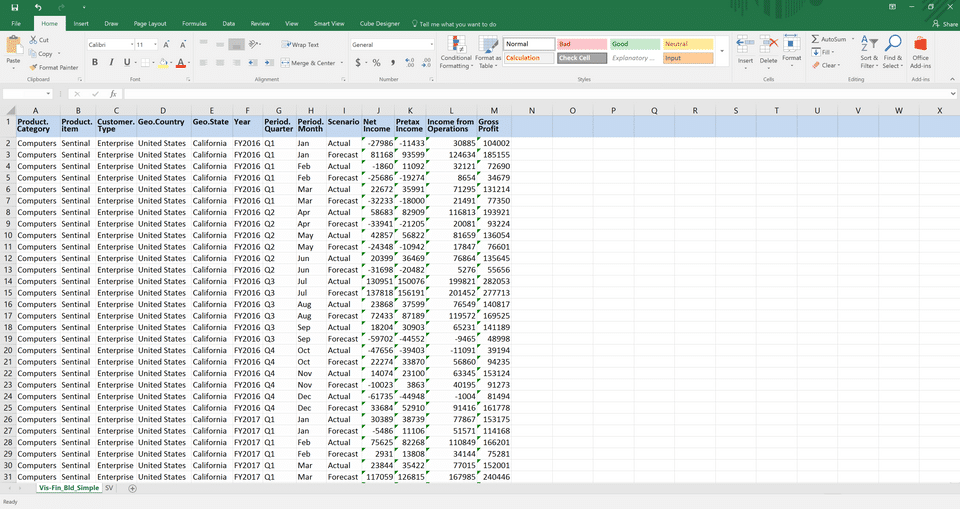This screenshot has height=509, width=960.
Task: Open the font name dropdown
Action: coord(131,45)
